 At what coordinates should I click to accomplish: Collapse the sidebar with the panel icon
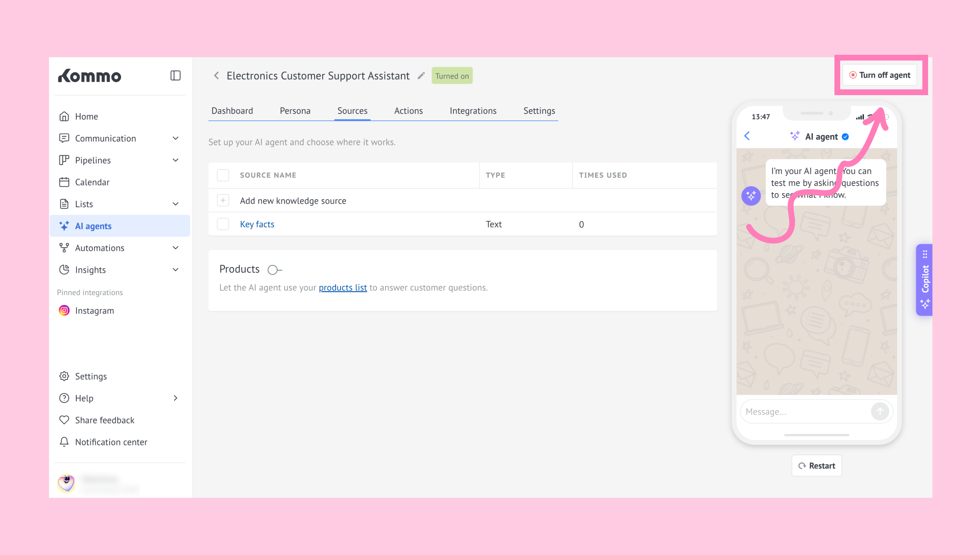tap(175, 75)
